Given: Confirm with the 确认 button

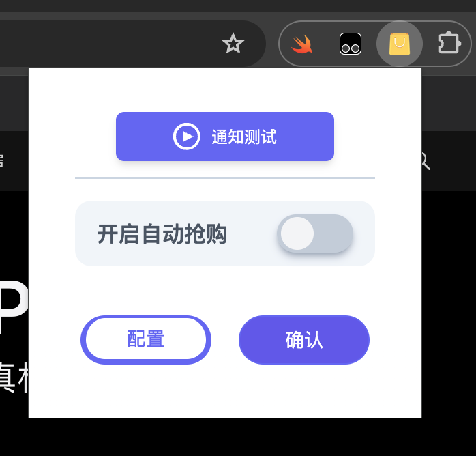Looking at the screenshot, I should (304, 340).
